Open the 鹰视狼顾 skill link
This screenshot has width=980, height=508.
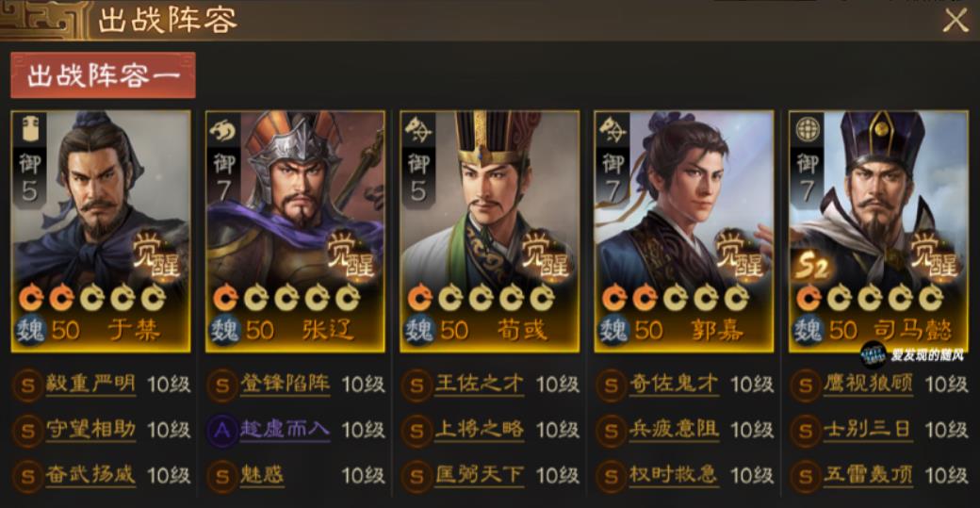868,384
